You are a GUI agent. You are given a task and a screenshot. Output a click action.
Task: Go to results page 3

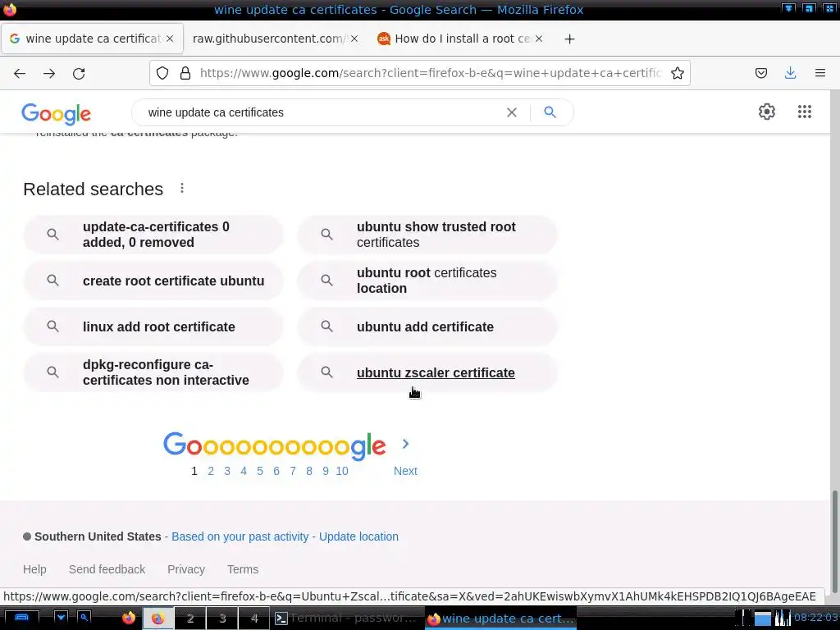coord(227,471)
